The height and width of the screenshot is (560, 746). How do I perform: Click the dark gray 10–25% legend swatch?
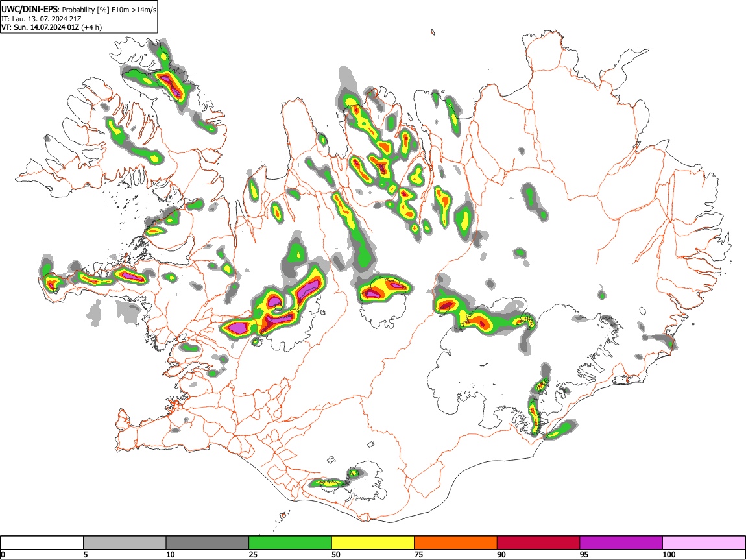(x=208, y=542)
